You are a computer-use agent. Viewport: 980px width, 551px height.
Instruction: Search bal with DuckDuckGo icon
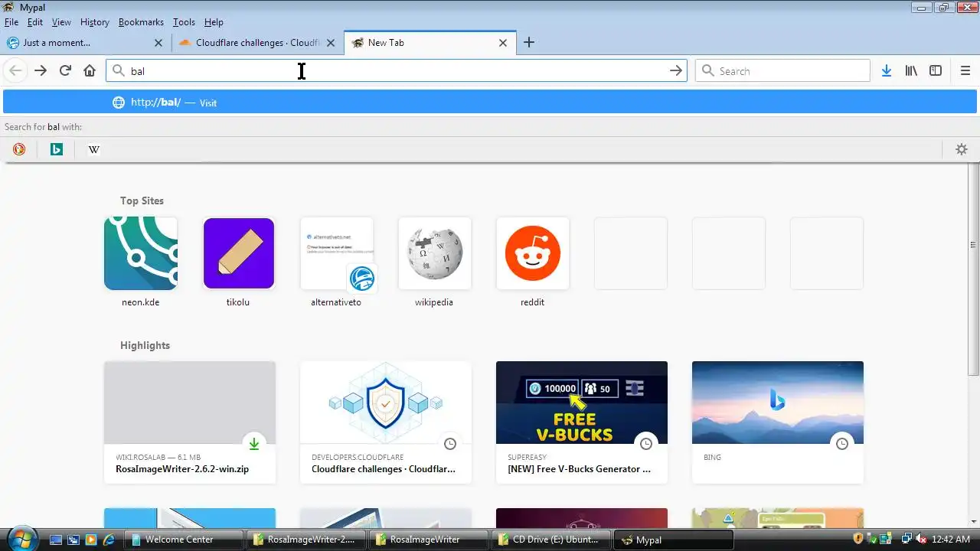click(19, 149)
